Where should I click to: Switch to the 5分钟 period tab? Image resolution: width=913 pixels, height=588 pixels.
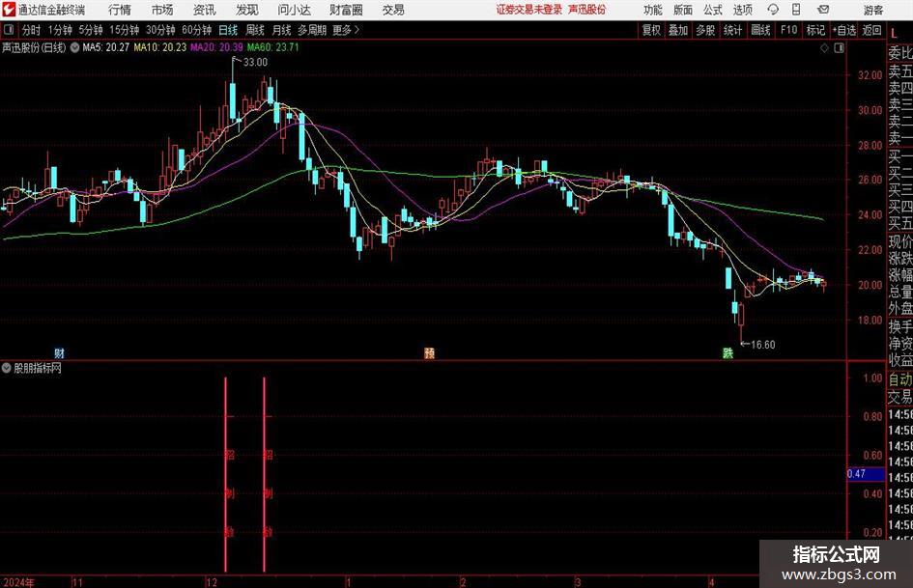point(91,30)
